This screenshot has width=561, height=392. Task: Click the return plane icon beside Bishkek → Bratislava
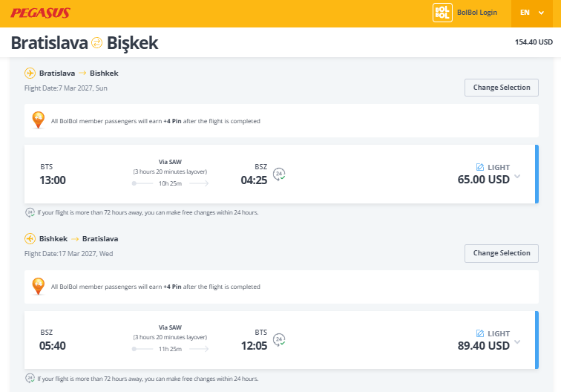30,238
